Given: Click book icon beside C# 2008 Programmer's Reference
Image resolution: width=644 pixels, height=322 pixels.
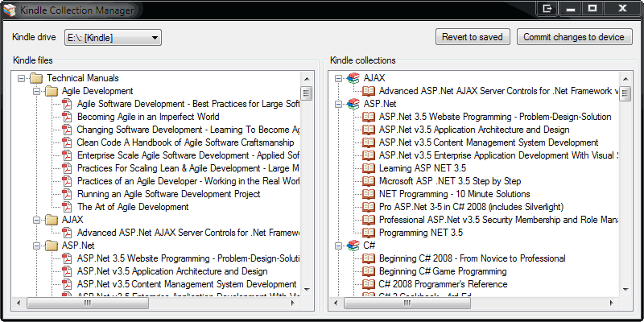Looking at the screenshot, I should [369, 284].
